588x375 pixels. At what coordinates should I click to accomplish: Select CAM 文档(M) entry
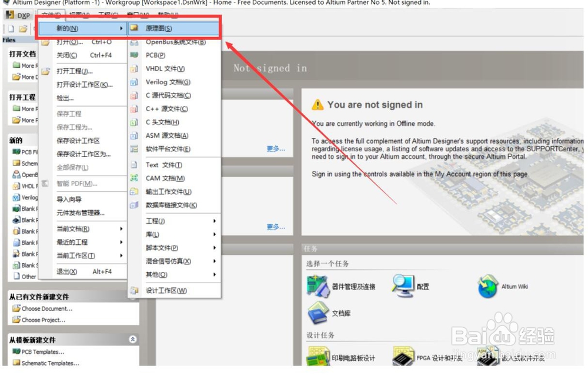pos(165,178)
